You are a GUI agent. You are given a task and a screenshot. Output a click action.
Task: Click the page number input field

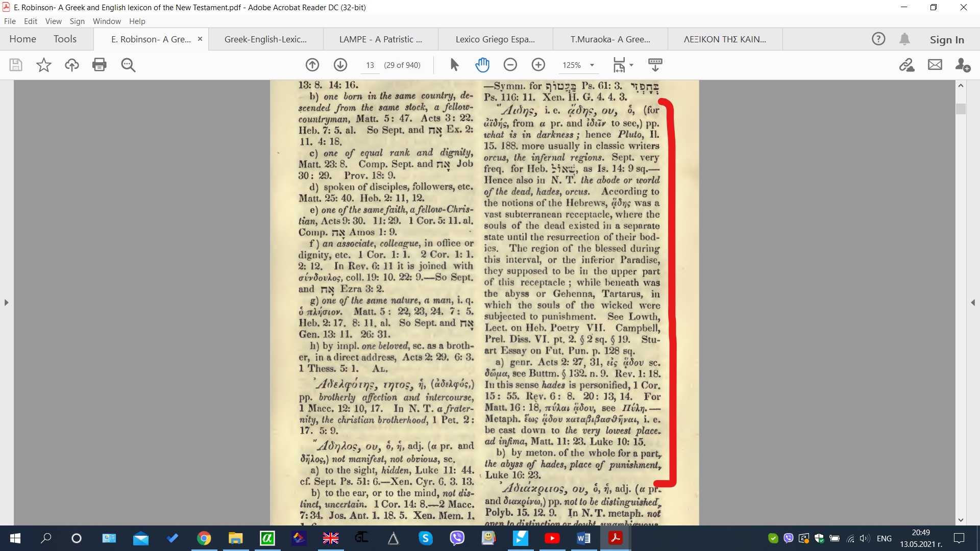(x=370, y=65)
